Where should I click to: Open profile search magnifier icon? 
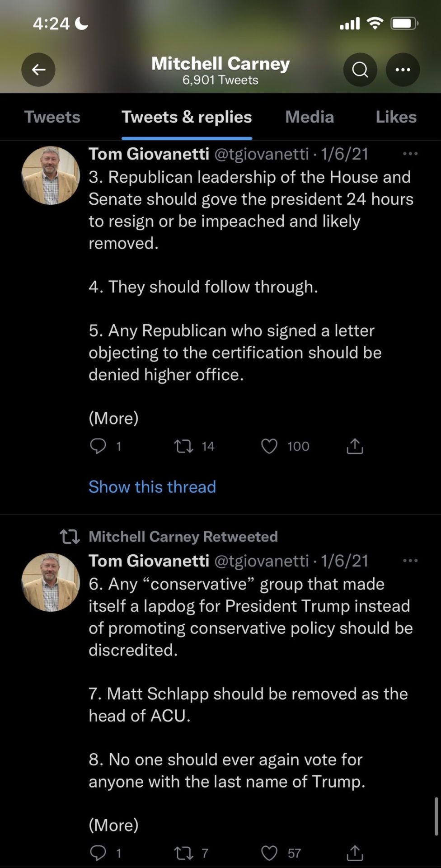point(360,70)
